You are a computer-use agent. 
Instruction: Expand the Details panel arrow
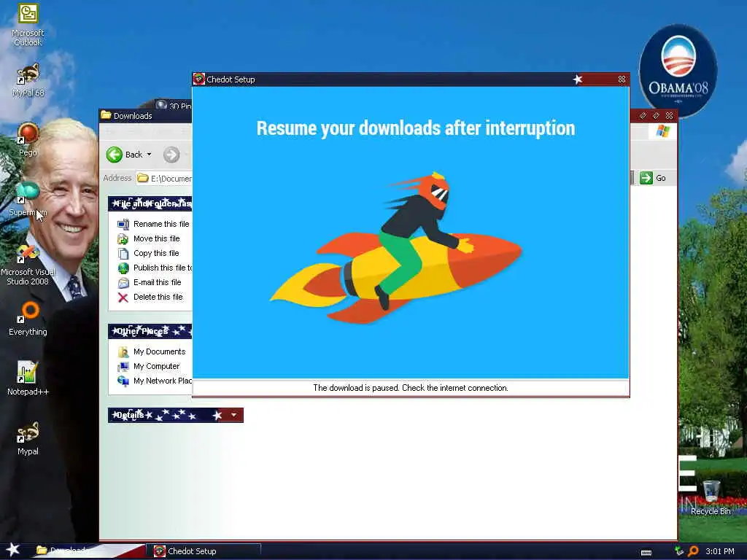click(x=234, y=415)
